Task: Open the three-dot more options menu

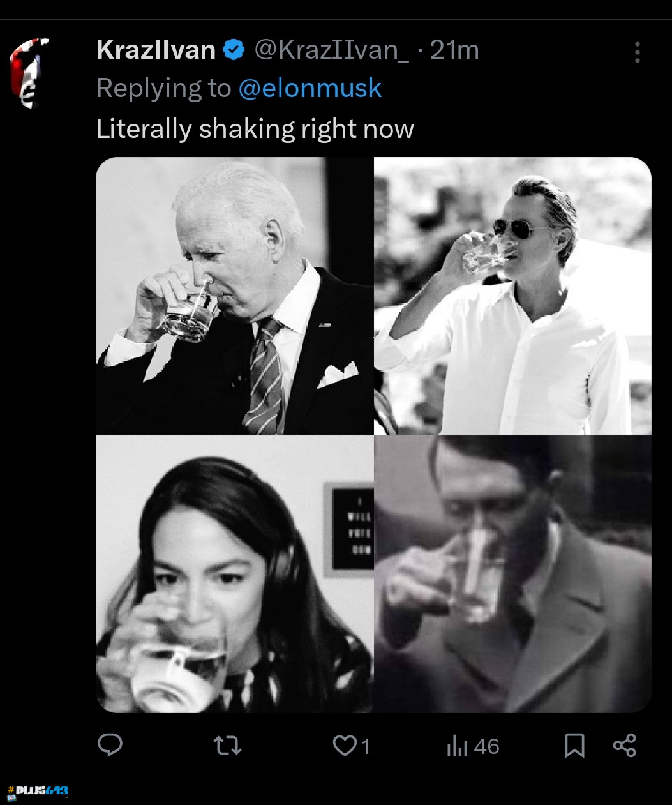Action: [x=637, y=52]
